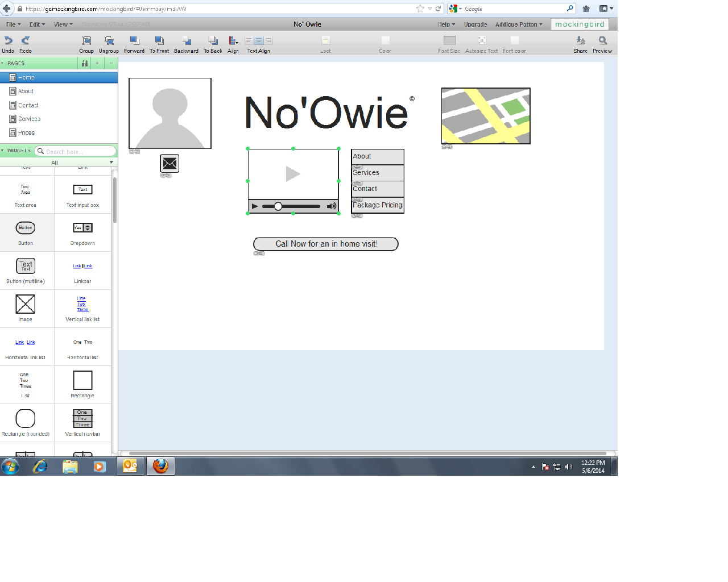The image size is (728, 582).
Task: Pick the Text input box widget
Action: click(x=82, y=194)
